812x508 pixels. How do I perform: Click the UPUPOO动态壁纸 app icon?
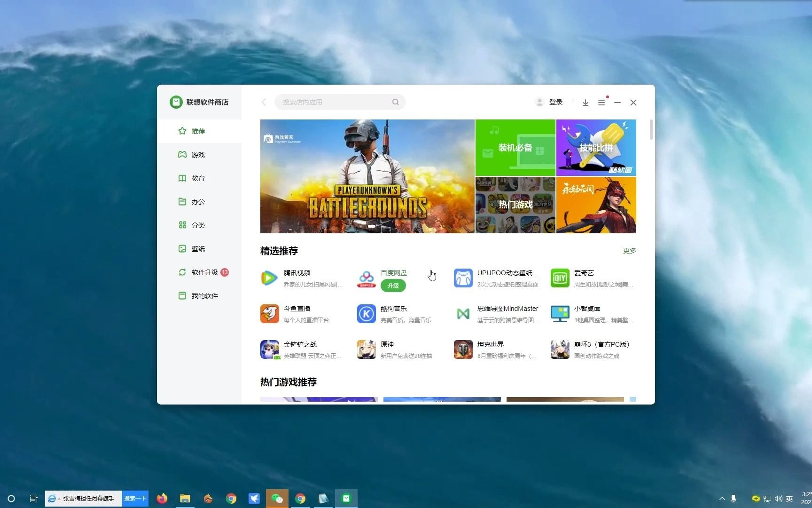463,278
